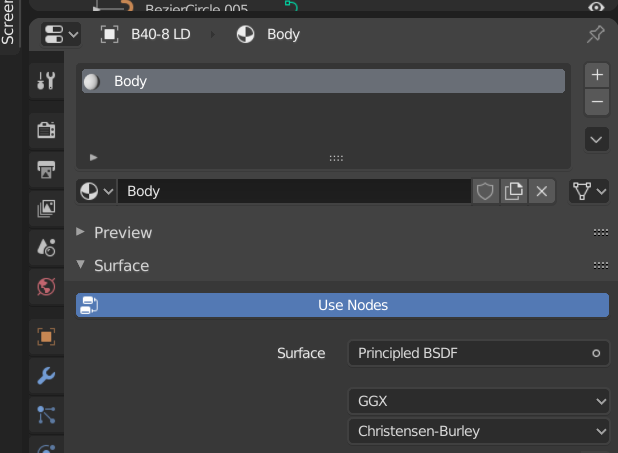Toggle the pin for this properties editor

(595, 35)
